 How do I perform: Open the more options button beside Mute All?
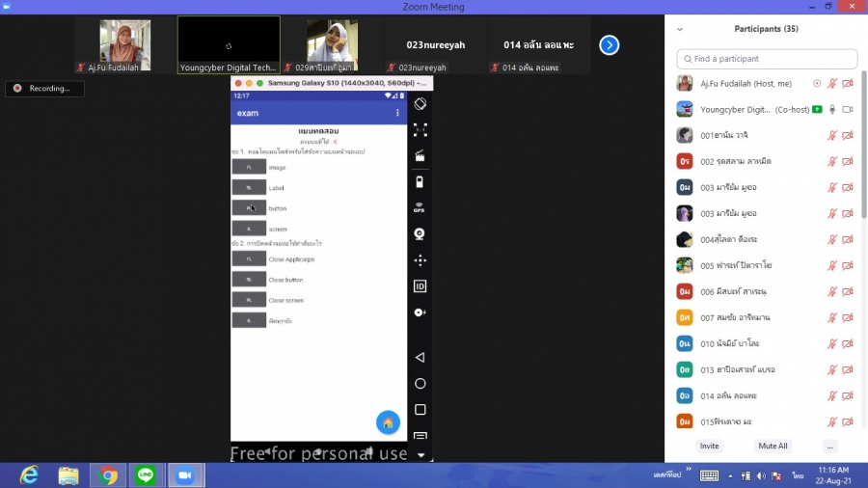pyautogui.click(x=829, y=447)
